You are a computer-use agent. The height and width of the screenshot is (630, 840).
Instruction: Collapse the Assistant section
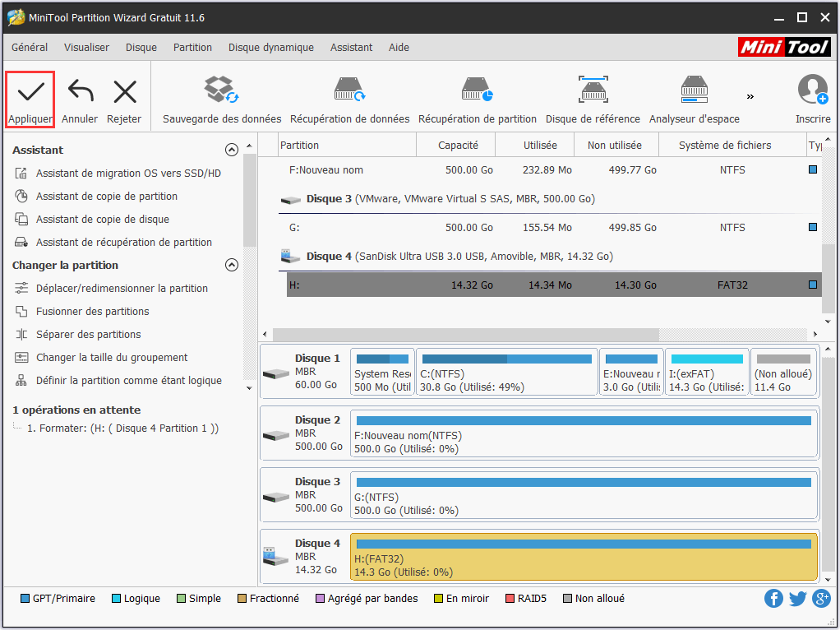coord(232,150)
